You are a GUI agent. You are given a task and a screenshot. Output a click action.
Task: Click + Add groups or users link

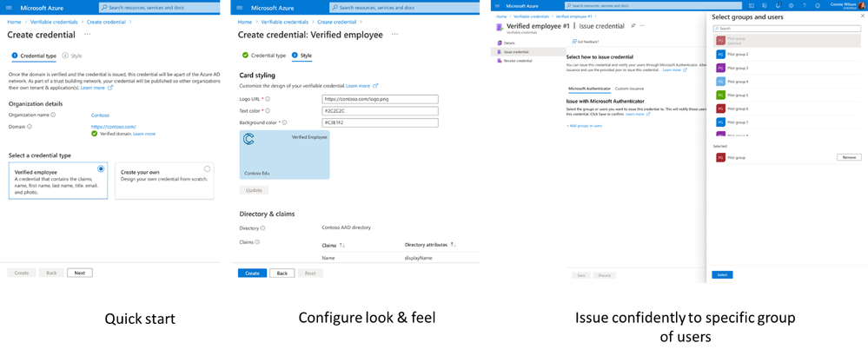[x=584, y=126]
